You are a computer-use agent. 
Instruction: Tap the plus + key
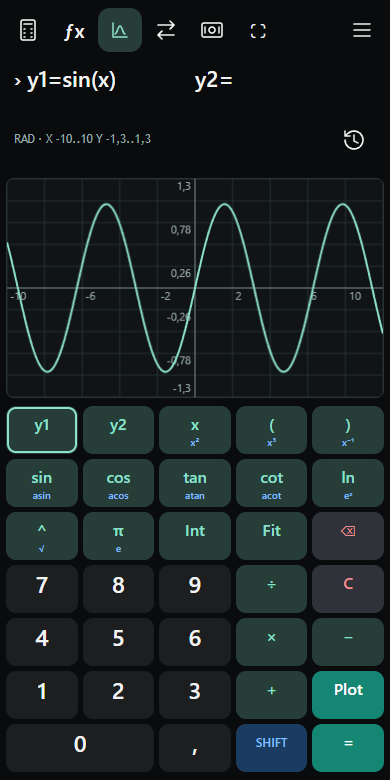point(272,695)
